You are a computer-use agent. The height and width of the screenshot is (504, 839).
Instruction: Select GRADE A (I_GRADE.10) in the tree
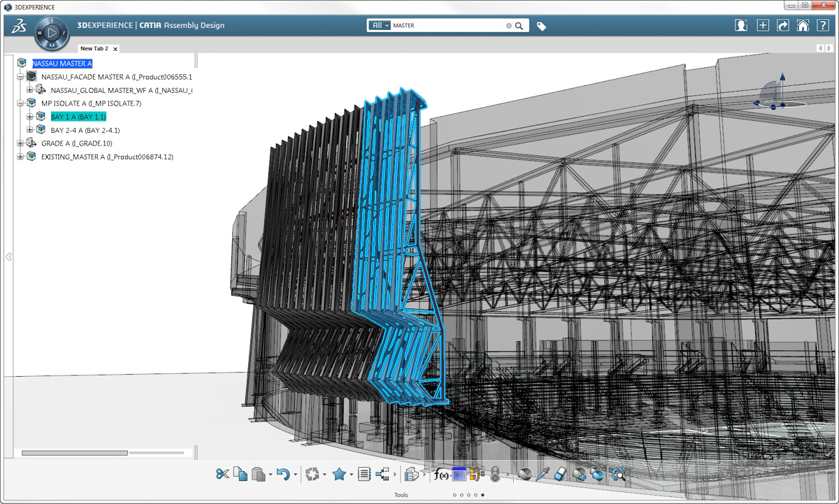[x=77, y=143]
